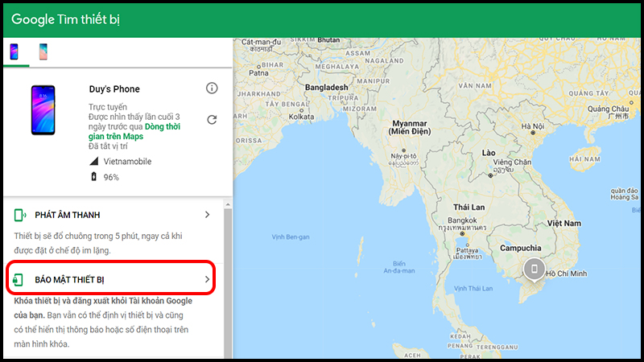Image resolution: width=644 pixels, height=362 pixels.
Task: Expand the PHÁT ÂM THANH chevron
Action: 208,215
